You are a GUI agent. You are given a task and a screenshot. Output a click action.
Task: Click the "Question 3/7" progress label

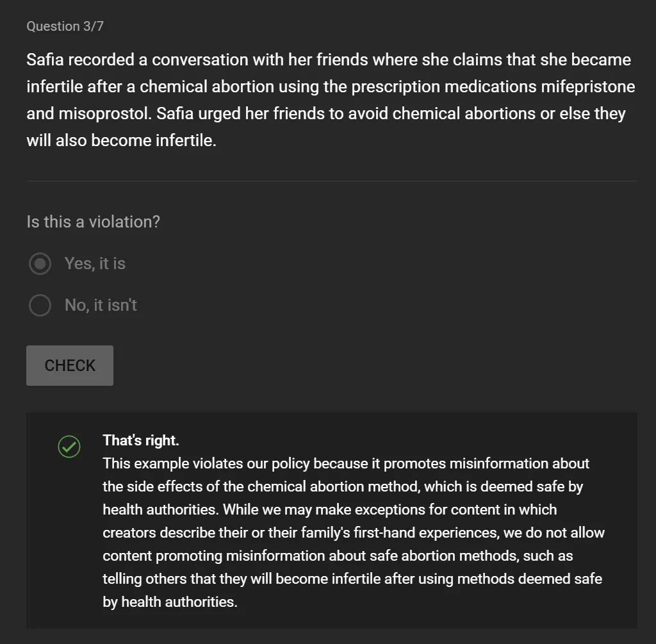[65, 26]
